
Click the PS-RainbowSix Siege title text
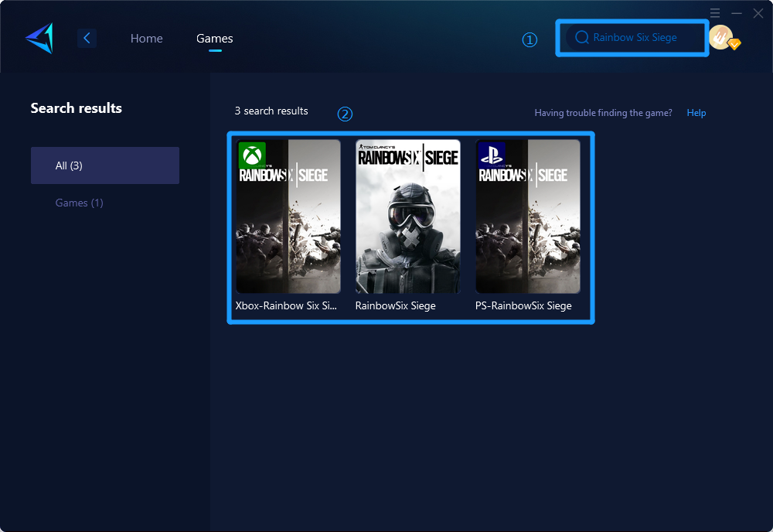pos(523,305)
